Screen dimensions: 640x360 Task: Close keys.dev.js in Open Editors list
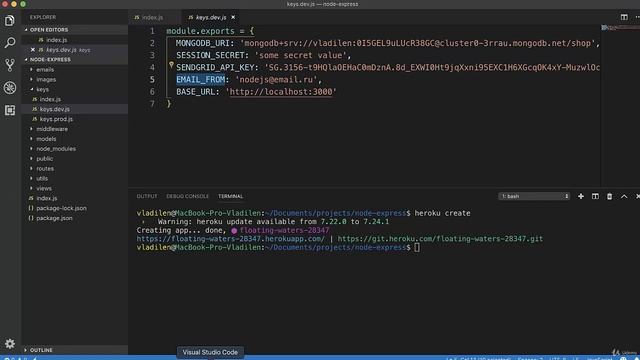33,50
